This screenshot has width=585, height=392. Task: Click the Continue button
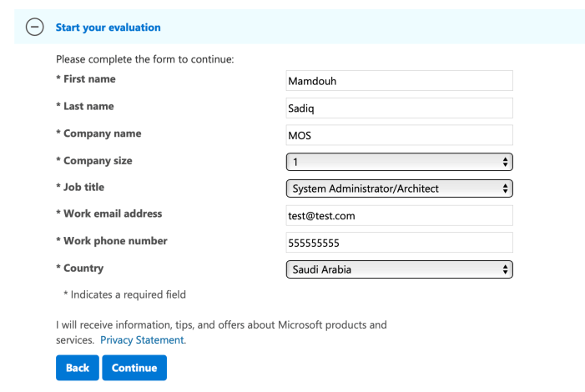tap(134, 368)
